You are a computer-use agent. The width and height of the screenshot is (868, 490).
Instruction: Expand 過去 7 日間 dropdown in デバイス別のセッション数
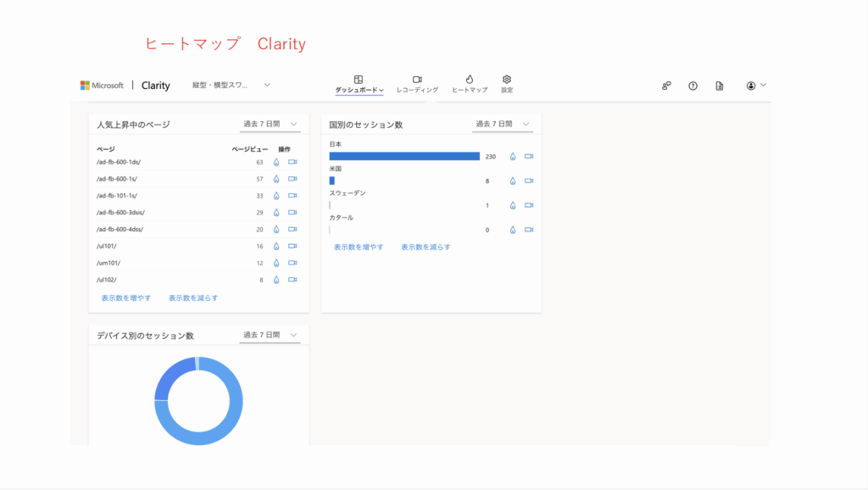(270, 335)
